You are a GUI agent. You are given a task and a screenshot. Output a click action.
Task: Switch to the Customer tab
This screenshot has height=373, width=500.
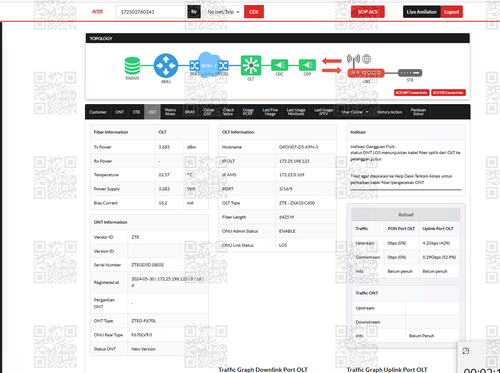click(98, 112)
